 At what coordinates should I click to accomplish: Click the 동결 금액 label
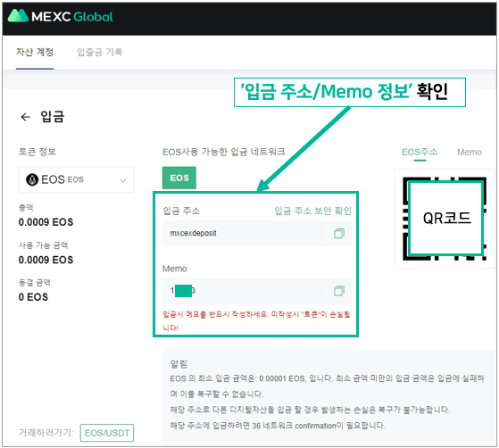pos(35,283)
